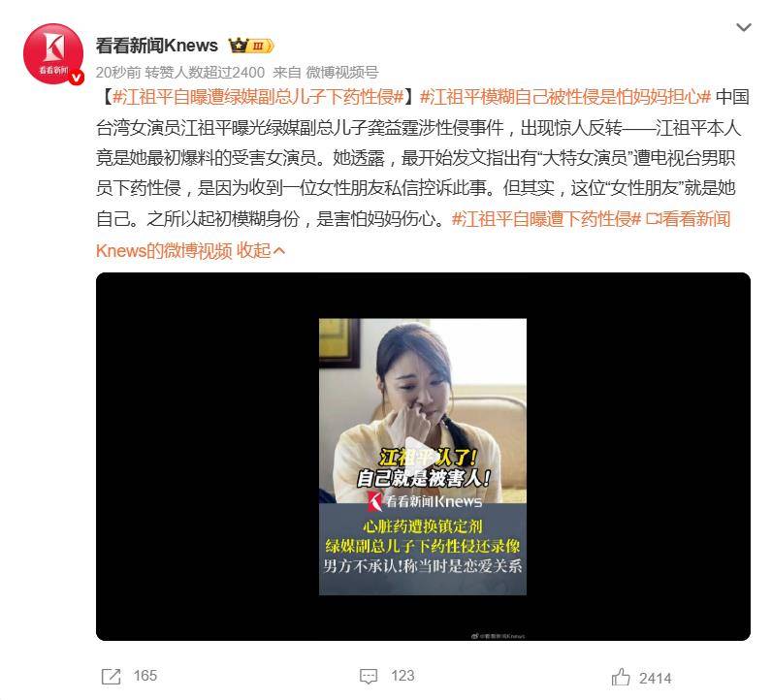Click the caret arrow after 收起
The image size is (772, 700).
(278, 251)
